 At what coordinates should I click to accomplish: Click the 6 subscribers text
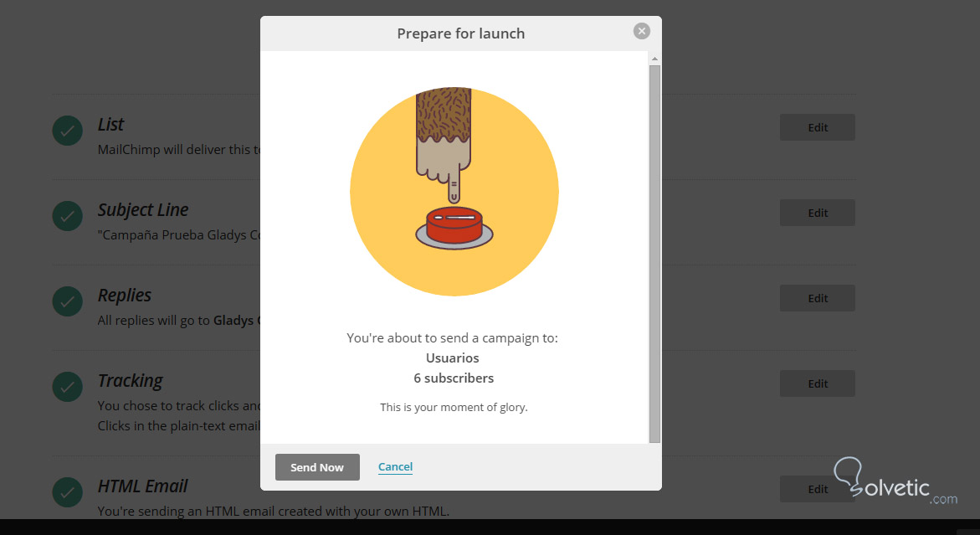(x=454, y=378)
